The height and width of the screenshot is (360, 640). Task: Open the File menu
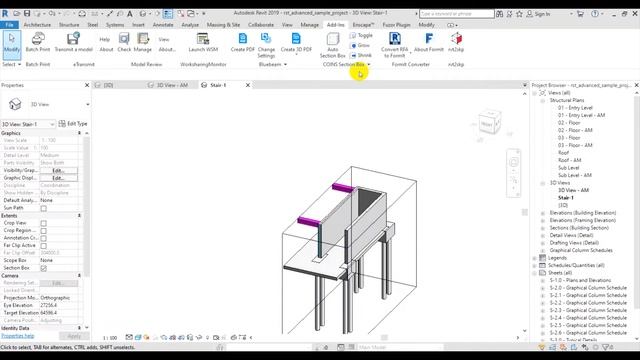coord(9,25)
